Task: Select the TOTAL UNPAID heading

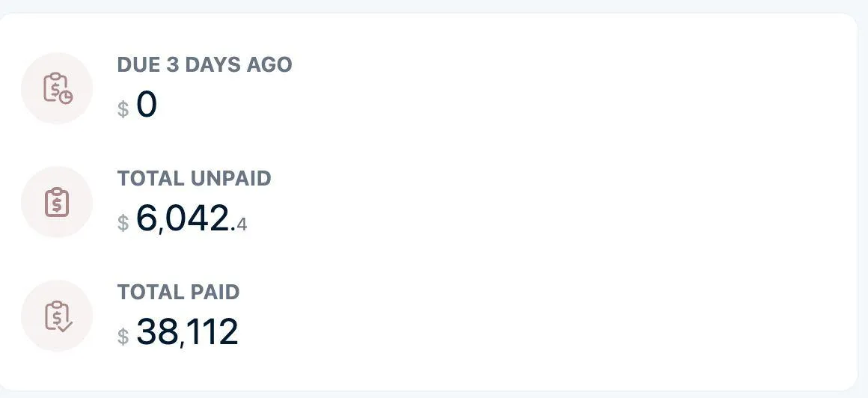Action: 195,179
